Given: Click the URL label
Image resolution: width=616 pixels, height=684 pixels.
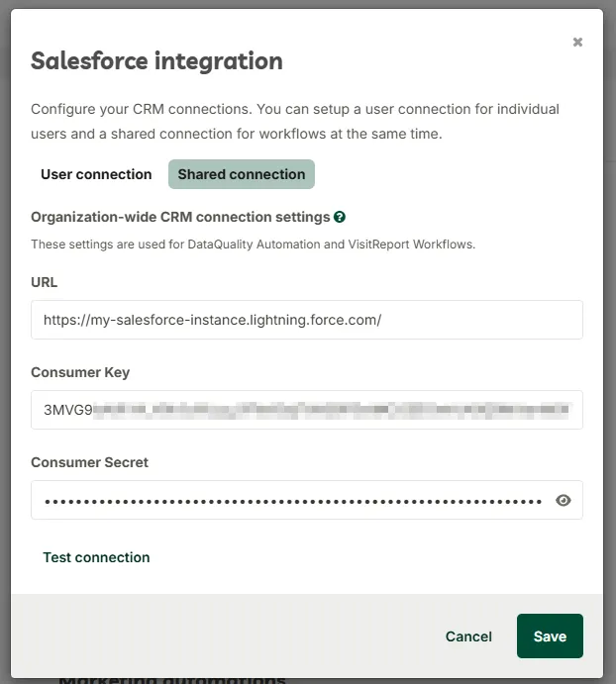Looking at the screenshot, I should 45,282.
